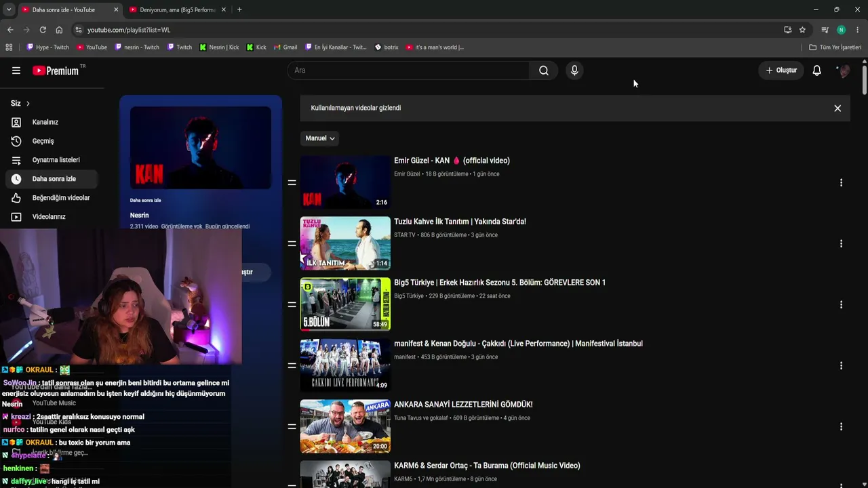Image resolution: width=868 pixels, height=488 pixels.
Task: Open 'Beğendiğim videolar' in the sidebar
Action: [52, 198]
